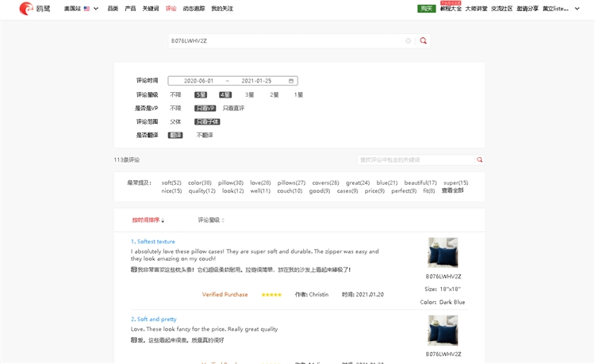Screen dimensions: 595x364
Task: Open 邀请分享 link
Action: [x=528, y=9]
